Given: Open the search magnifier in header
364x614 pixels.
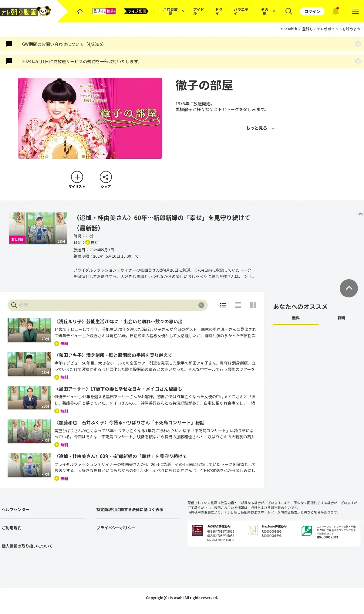Looking at the screenshot, I should pyautogui.click(x=289, y=11).
